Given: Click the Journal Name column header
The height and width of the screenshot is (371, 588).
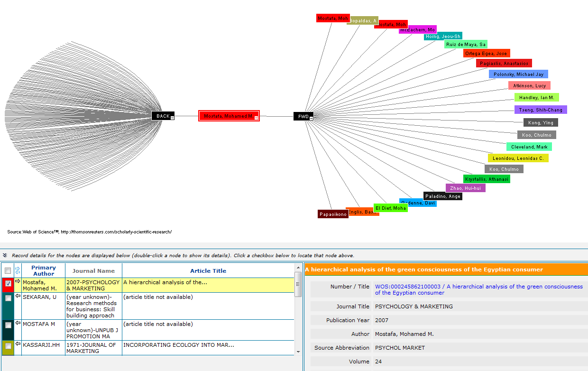Looking at the screenshot, I should tap(93, 271).
